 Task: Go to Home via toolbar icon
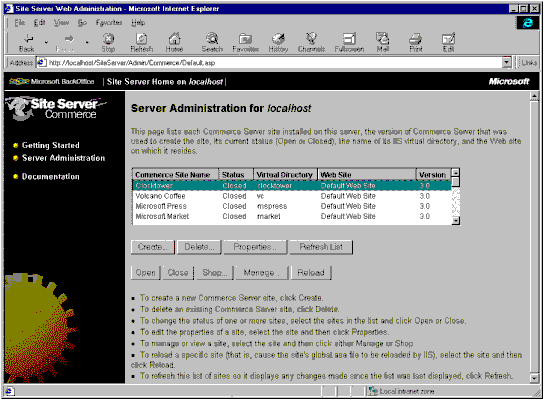174,42
